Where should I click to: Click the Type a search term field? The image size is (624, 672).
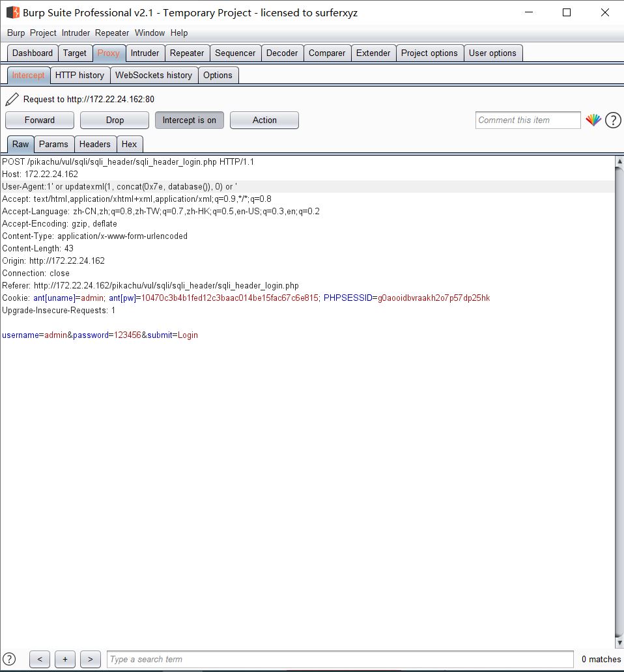pyautogui.click(x=340, y=659)
